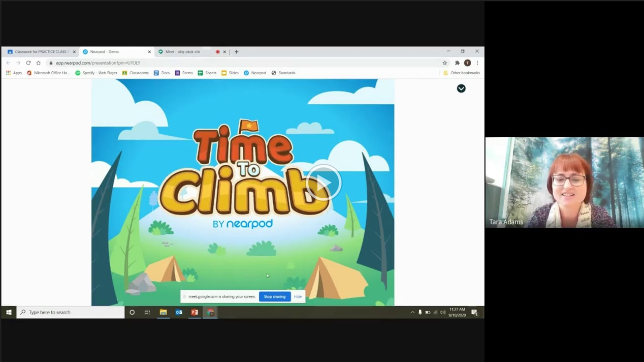
Task: Open microphone tray icon
Action: point(420,312)
